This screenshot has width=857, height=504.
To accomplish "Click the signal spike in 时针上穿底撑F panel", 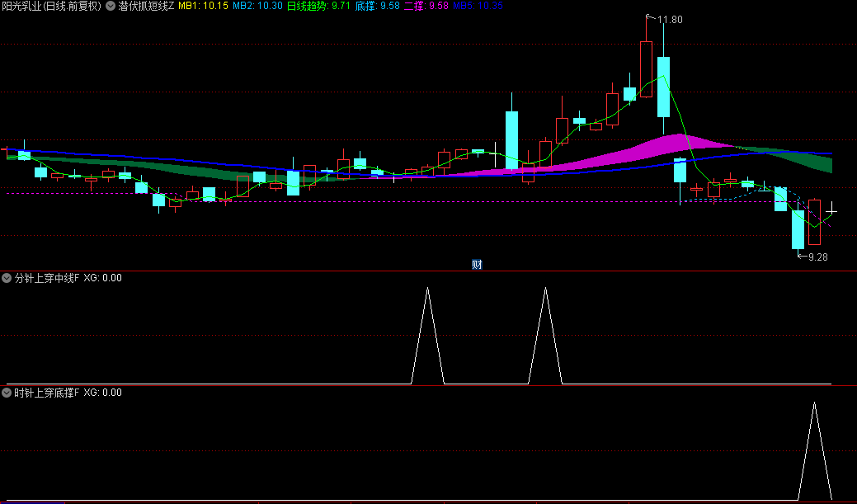I will (814, 451).
